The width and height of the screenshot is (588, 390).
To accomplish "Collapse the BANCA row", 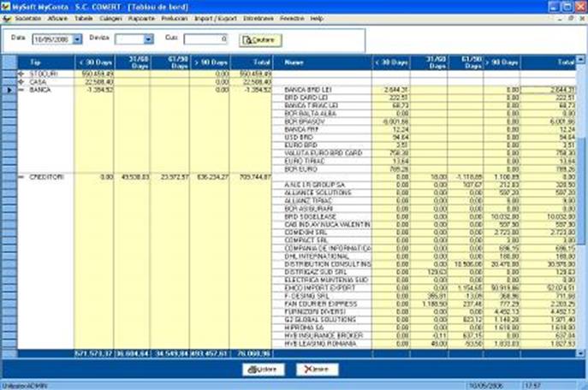I will click(x=21, y=90).
